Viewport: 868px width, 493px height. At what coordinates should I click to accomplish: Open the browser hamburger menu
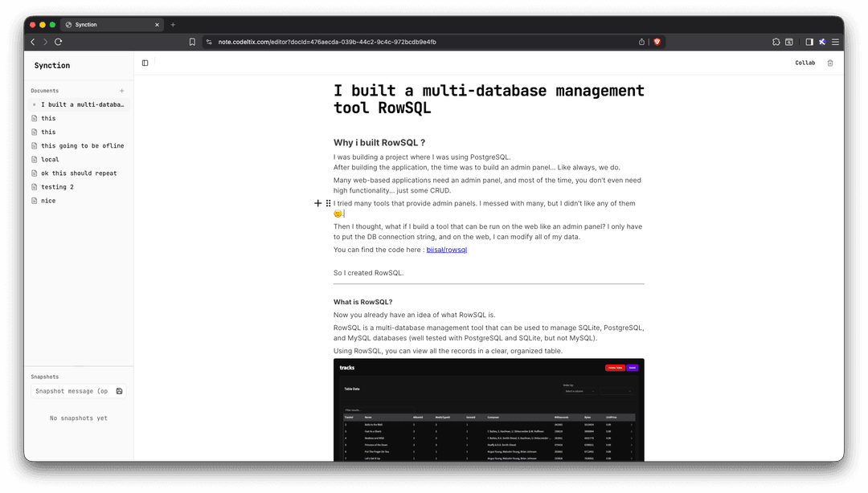click(835, 42)
